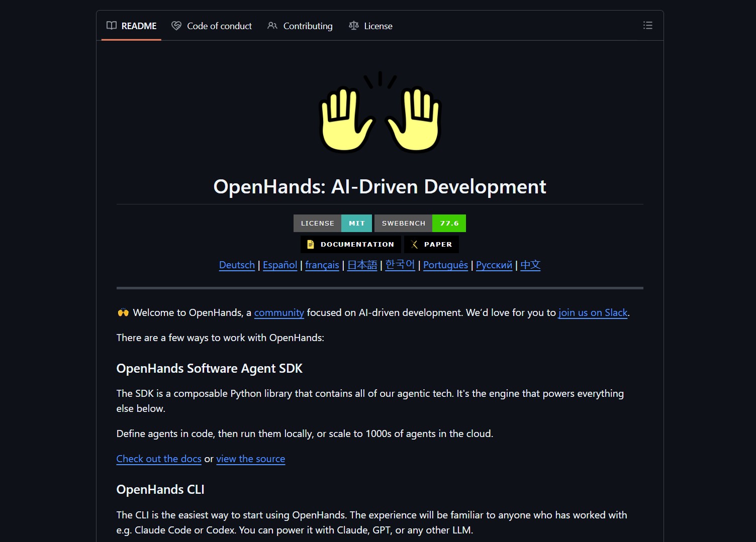Open the README outline list icon
Screen dimensions: 756x542
click(x=647, y=26)
